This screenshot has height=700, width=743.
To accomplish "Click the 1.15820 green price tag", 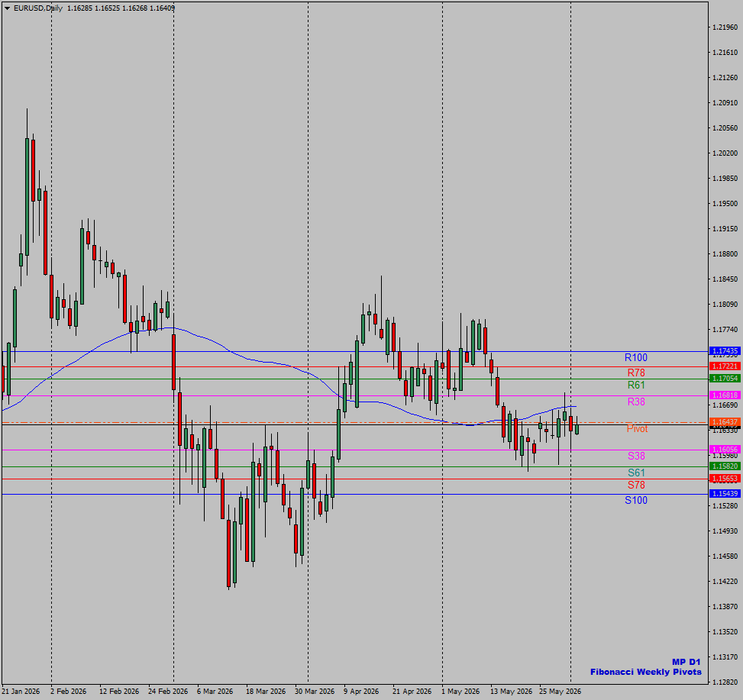I will click(725, 466).
